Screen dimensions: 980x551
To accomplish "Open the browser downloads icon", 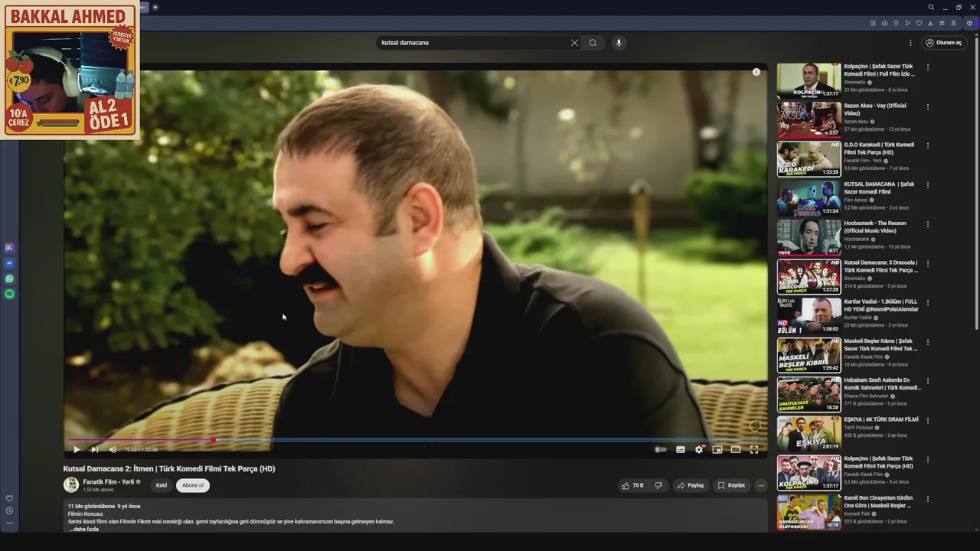I will (930, 23).
